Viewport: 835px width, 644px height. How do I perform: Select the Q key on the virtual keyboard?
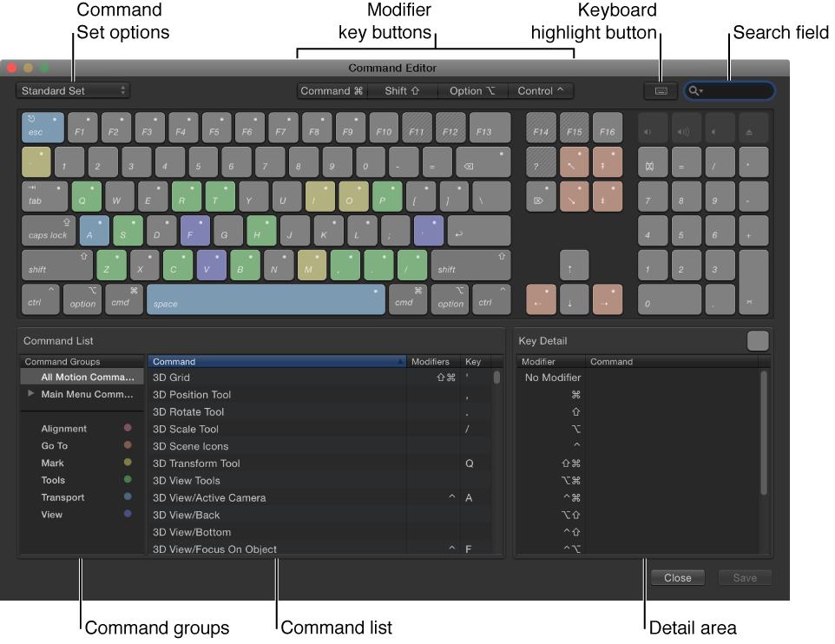point(86,196)
